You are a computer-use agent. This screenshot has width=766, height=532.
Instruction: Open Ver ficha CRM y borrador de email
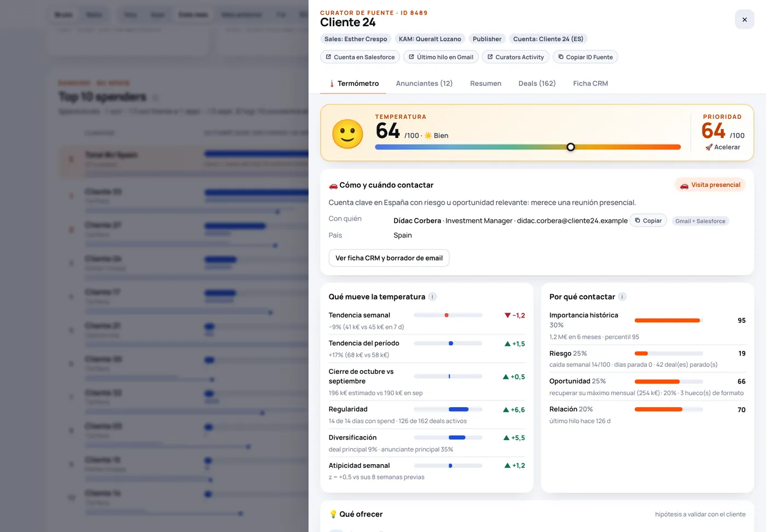click(389, 258)
